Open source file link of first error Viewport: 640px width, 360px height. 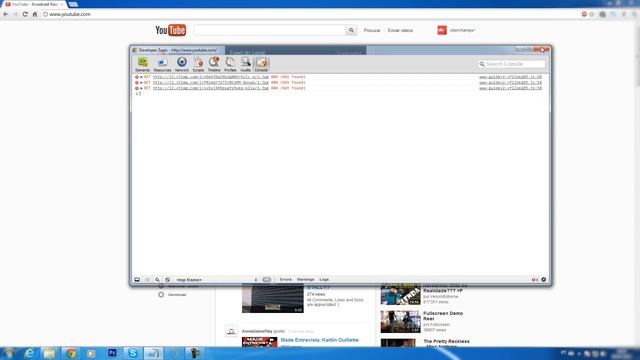(510, 77)
